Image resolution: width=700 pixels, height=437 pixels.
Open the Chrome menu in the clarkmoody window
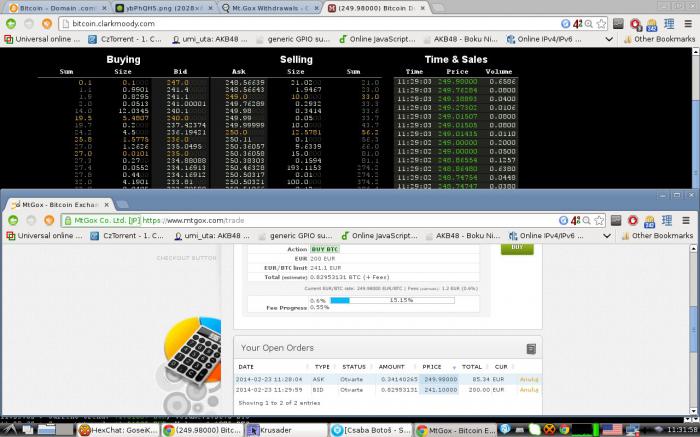coord(688,24)
